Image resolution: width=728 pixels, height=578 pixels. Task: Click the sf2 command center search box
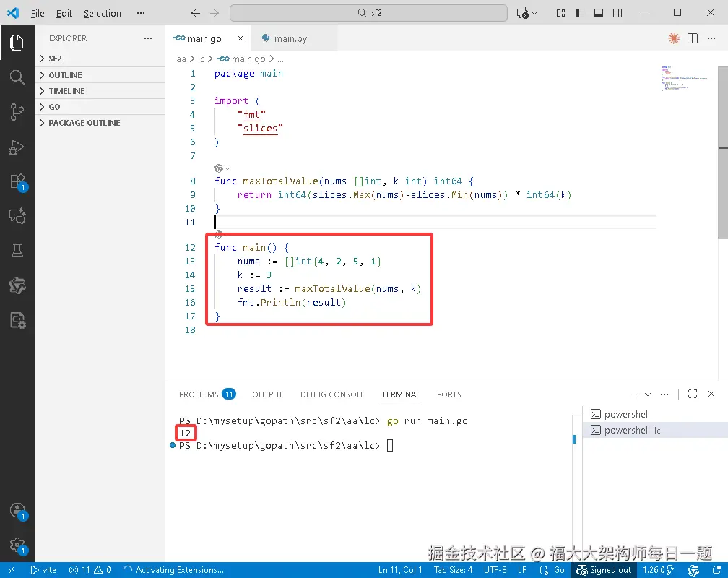point(368,13)
